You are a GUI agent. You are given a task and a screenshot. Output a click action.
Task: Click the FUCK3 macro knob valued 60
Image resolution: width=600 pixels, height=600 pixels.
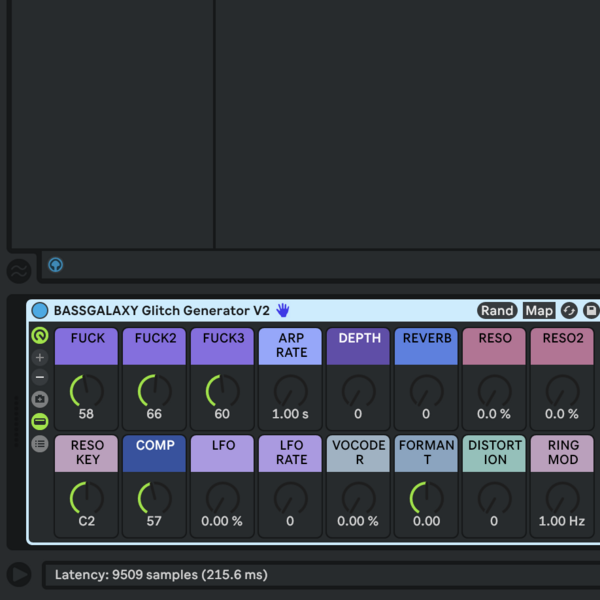222,391
